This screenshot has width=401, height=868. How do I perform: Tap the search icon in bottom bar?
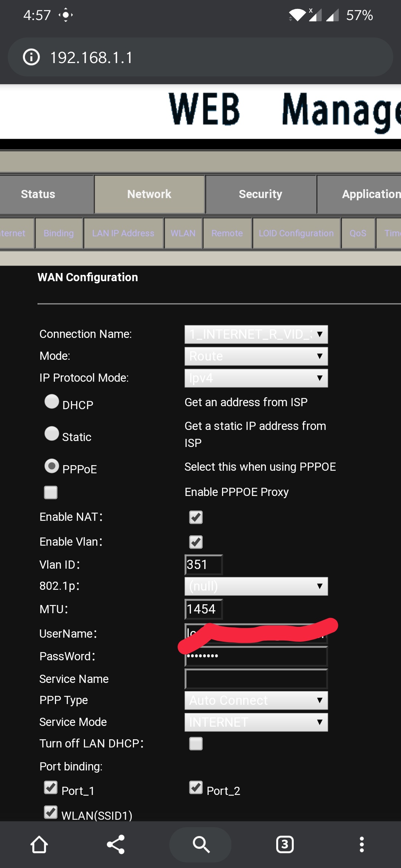click(200, 845)
